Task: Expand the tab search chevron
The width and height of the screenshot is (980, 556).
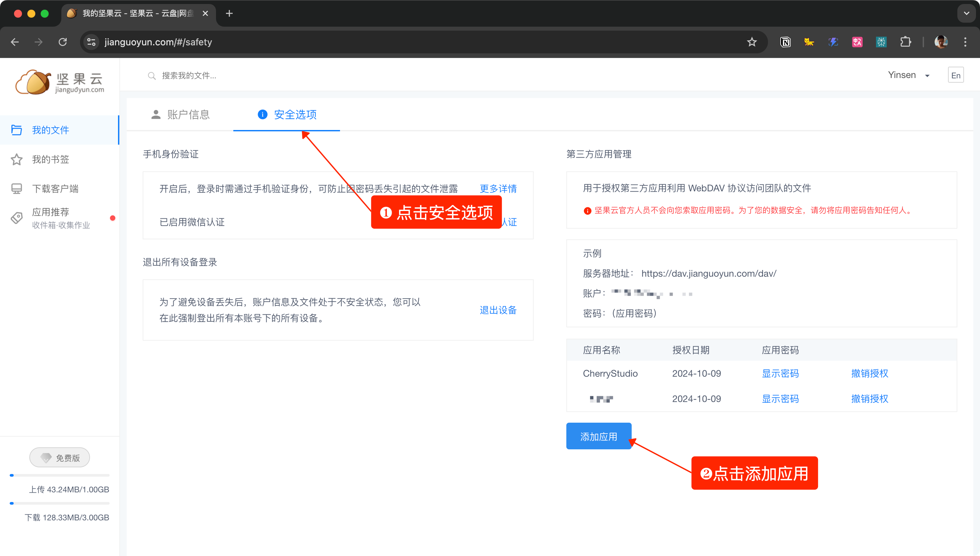Action: point(966,13)
